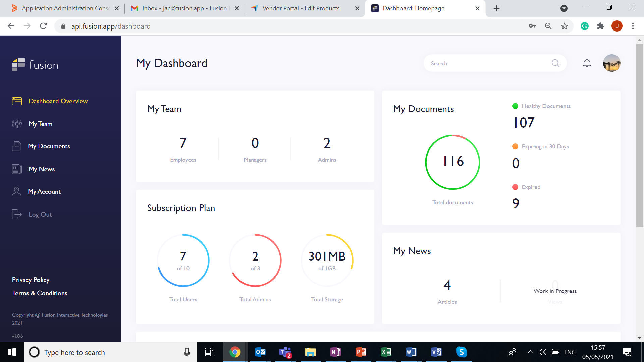Open My News from the sidebar
This screenshot has height=362, width=644.
pyautogui.click(x=42, y=169)
